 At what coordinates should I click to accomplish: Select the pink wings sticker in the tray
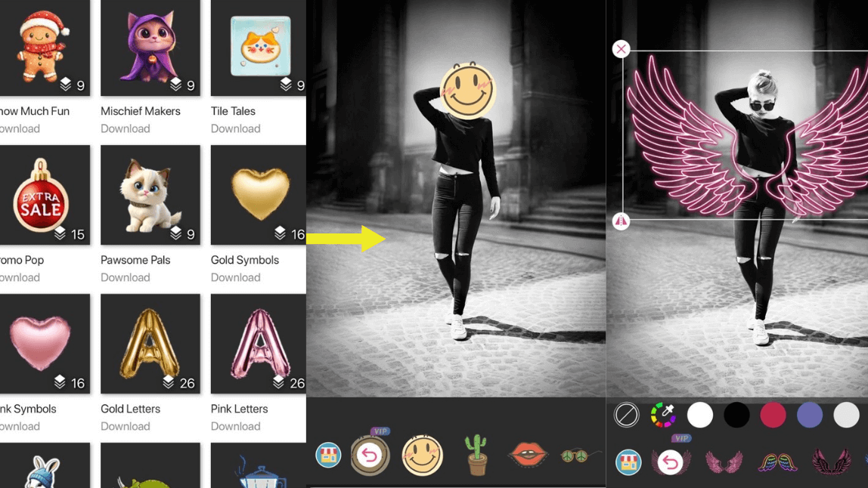click(x=724, y=462)
